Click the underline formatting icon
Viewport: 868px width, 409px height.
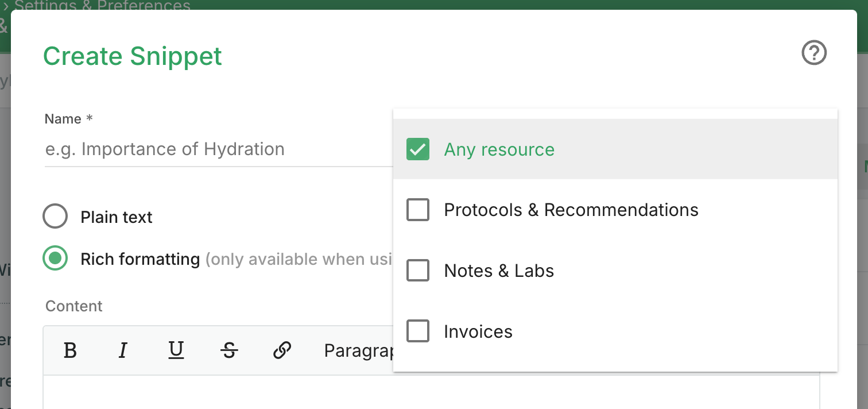[176, 350]
